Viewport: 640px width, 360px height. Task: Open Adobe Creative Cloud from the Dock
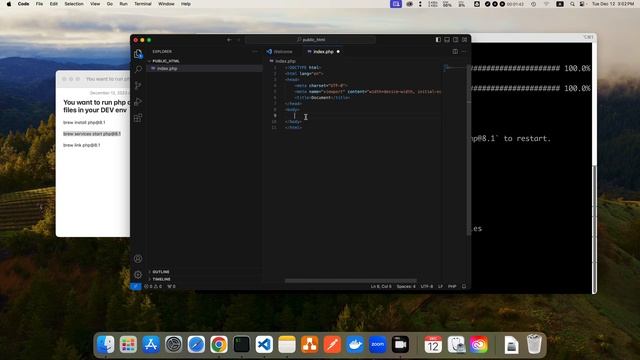pos(479,344)
